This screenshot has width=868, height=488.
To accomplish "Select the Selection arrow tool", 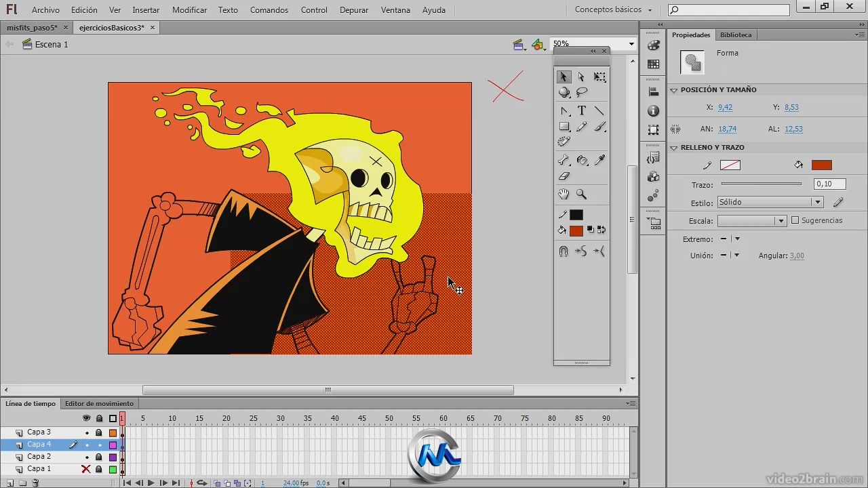I will (x=564, y=77).
